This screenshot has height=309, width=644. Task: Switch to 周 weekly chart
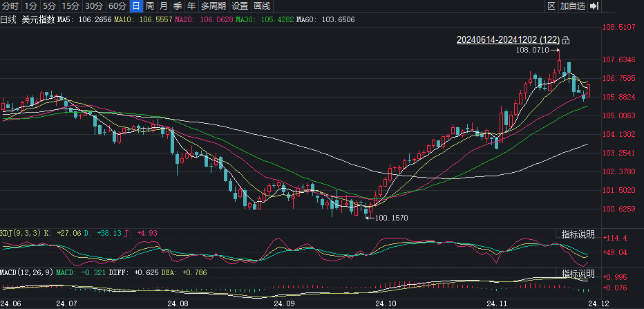point(149,6)
